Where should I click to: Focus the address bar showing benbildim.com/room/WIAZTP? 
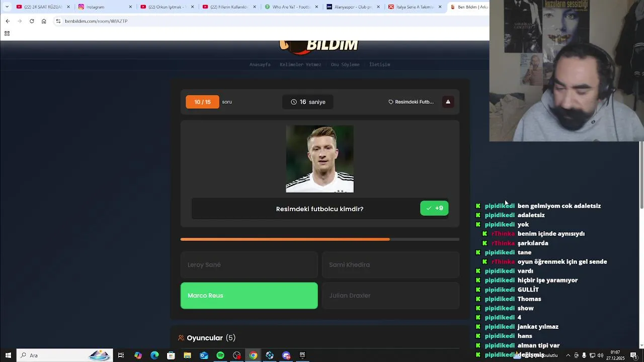[272, 21]
